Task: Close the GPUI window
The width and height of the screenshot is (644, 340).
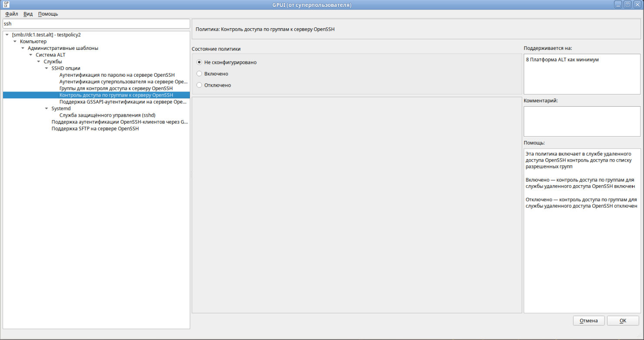Action: [x=637, y=4]
